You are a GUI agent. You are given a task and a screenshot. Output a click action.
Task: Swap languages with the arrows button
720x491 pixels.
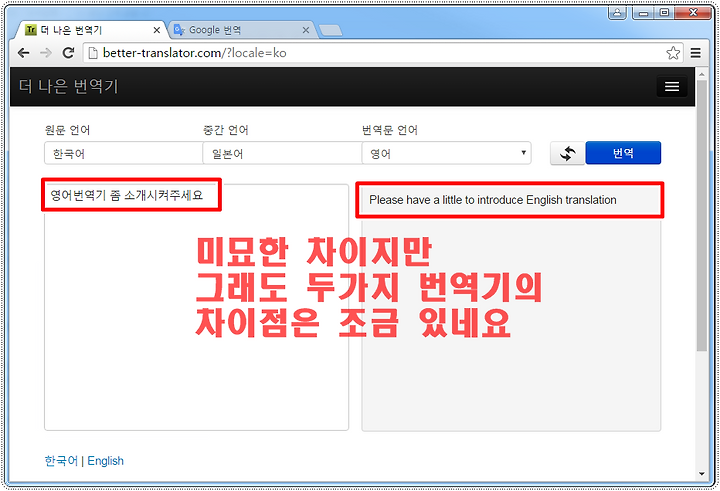coord(568,153)
